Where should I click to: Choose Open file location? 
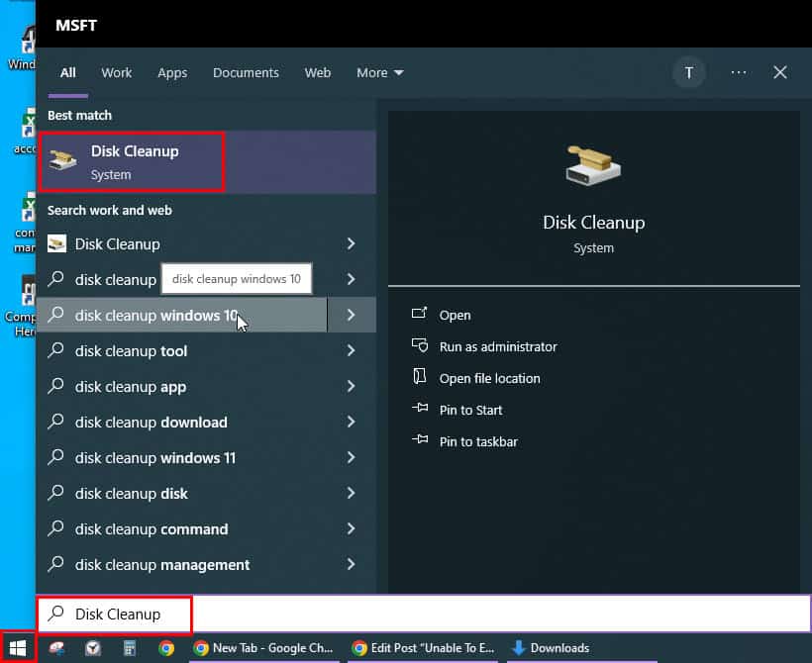click(489, 378)
